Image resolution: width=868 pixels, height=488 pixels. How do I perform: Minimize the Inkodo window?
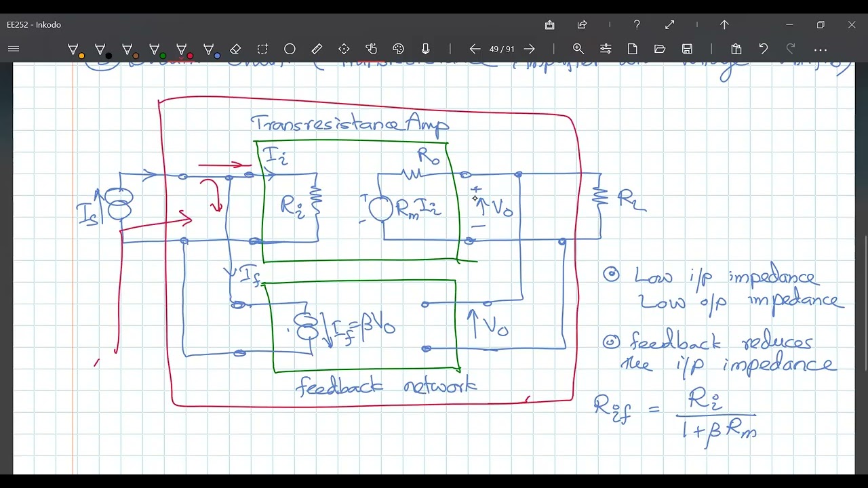(789, 24)
